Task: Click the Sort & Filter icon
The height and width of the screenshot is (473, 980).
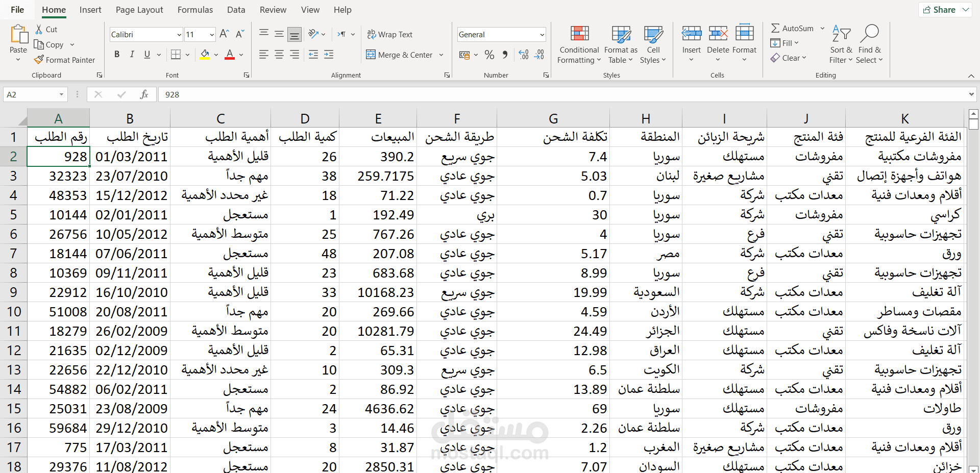Action: (x=841, y=43)
